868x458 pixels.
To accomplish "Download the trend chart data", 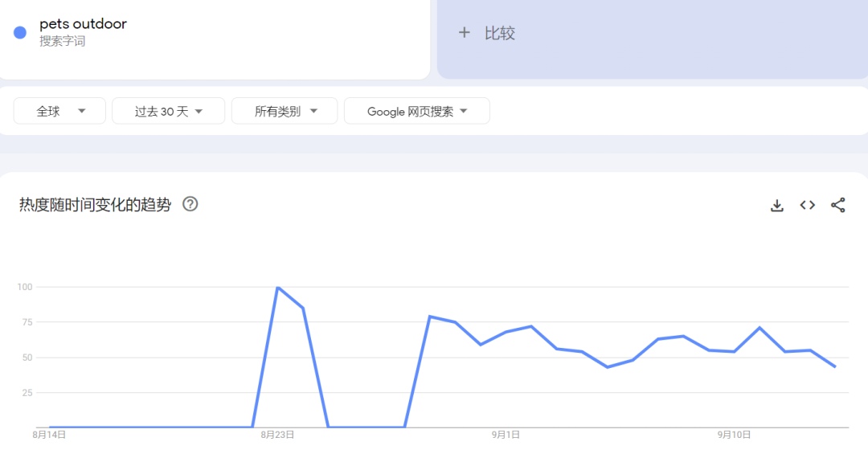I will [776, 205].
